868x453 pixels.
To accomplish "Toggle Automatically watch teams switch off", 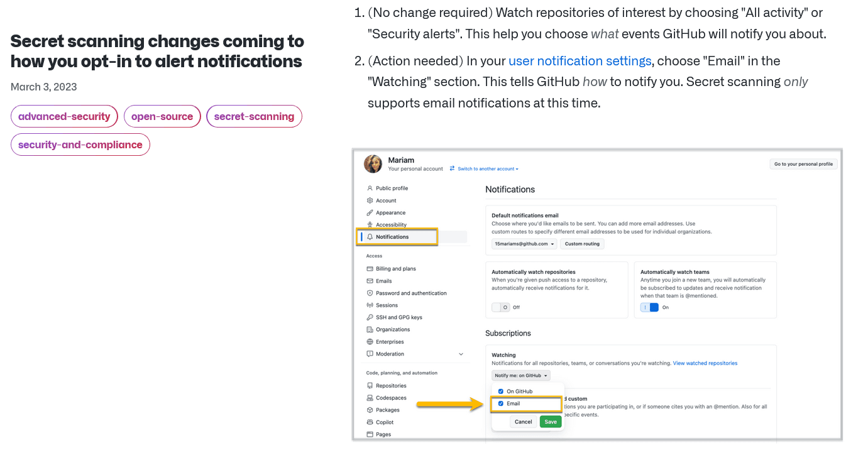I will click(x=649, y=307).
